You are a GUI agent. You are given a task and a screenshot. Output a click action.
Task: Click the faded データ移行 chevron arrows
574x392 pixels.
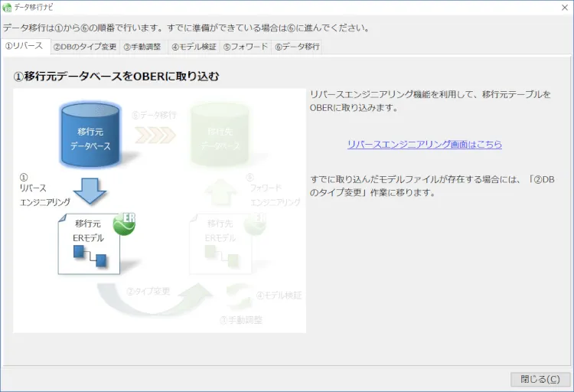156,136
